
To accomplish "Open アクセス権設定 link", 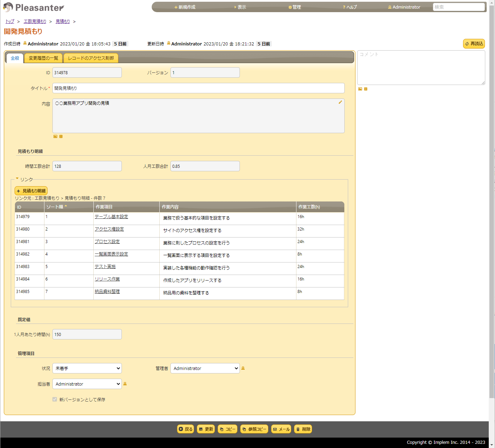I will [x=109, y=229].
